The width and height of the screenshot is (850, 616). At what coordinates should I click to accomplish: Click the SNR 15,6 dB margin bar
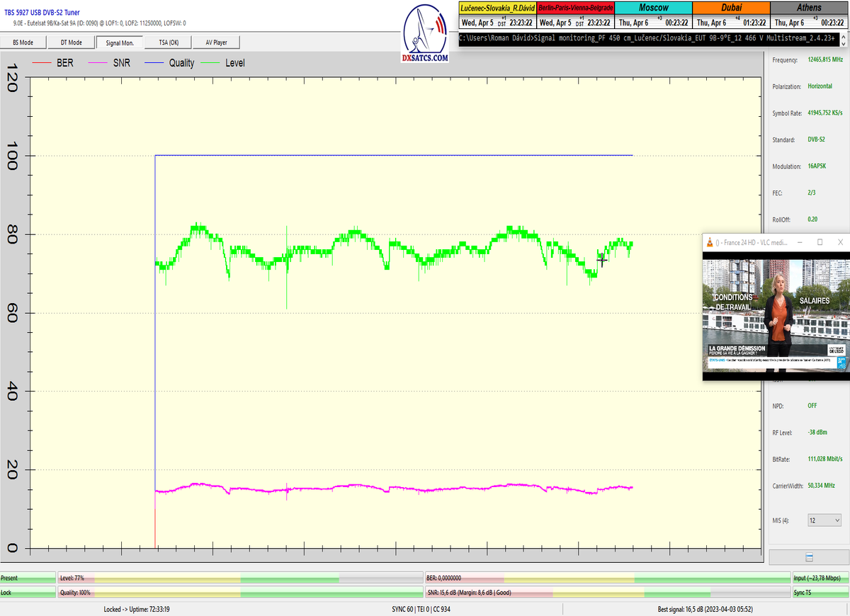(x=607, y=592)
